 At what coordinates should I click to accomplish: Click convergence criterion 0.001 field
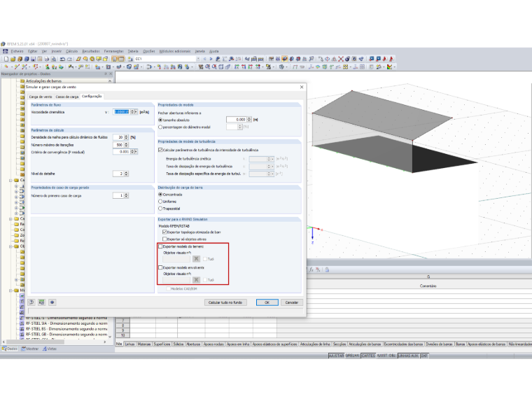122,152
